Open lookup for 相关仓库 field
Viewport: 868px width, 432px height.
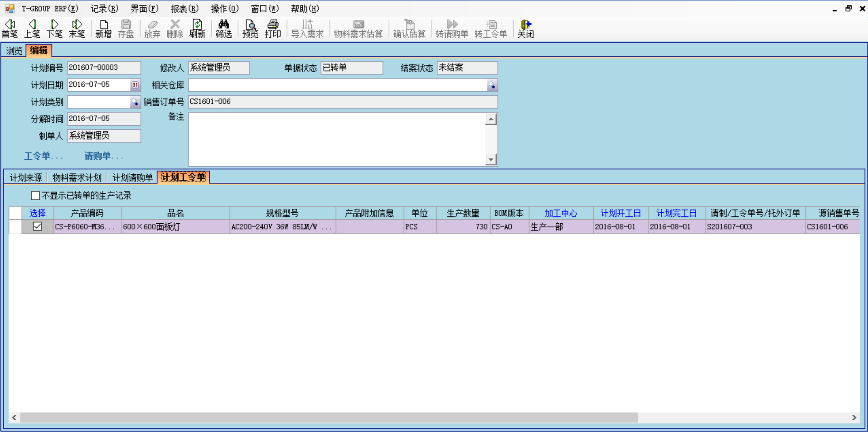point(492,85)
